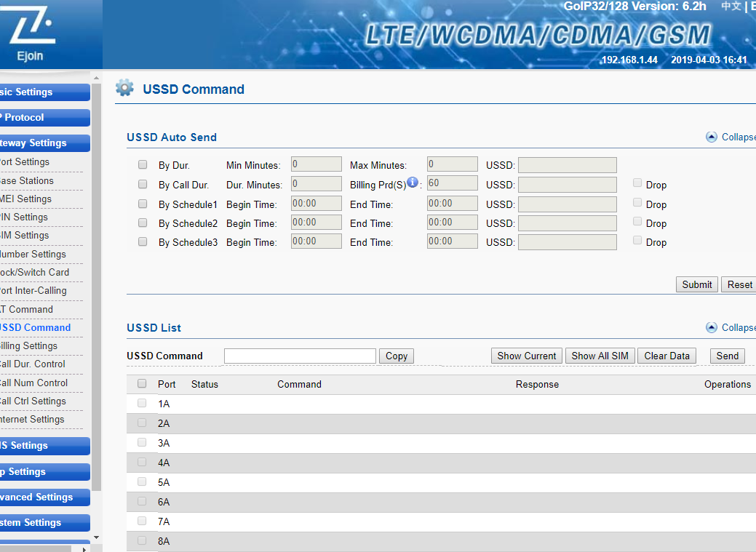Click the sidebar vertical scrollbar down arrow
The height and width of the screenshot is (552, 756).
96,537
